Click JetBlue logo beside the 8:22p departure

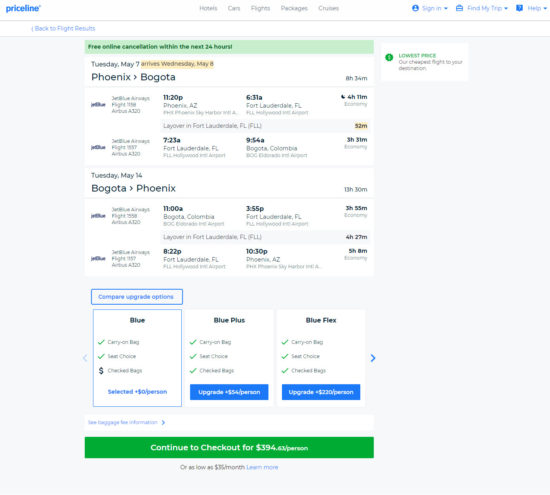[98, 259]
